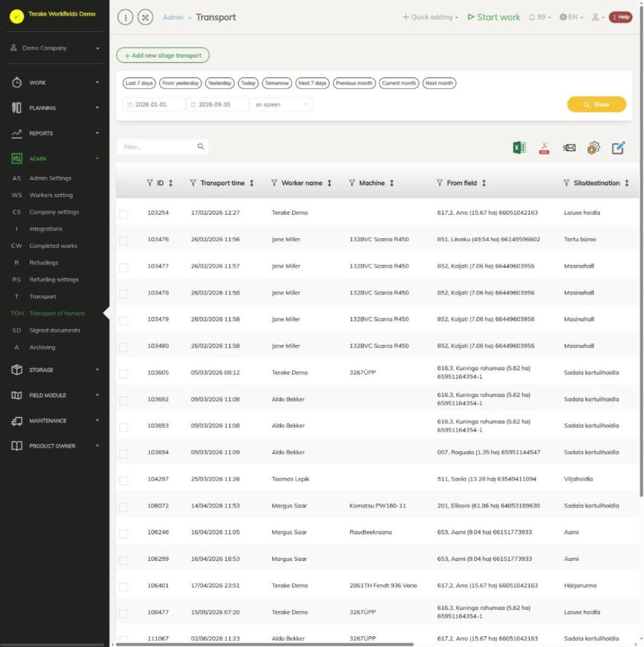Open the three-dot options menu
This screenshot has height=647, width=644.
tap(126, 17)
